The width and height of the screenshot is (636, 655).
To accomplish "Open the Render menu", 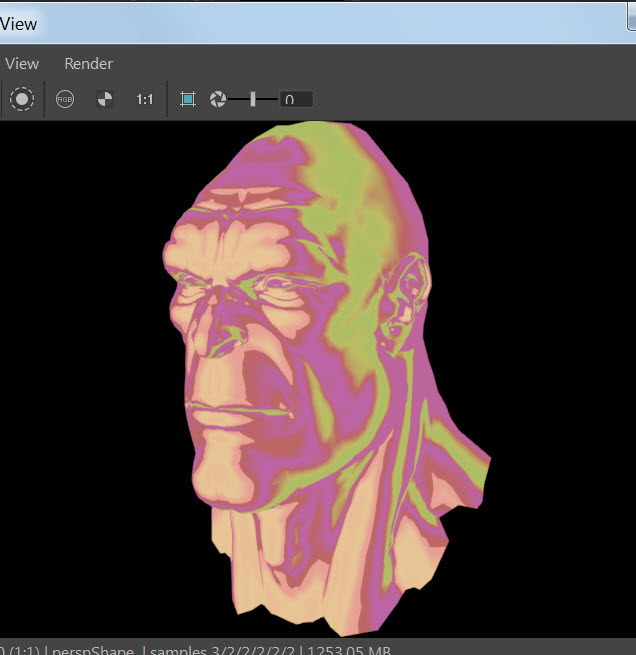I will (x=88, y=63).
